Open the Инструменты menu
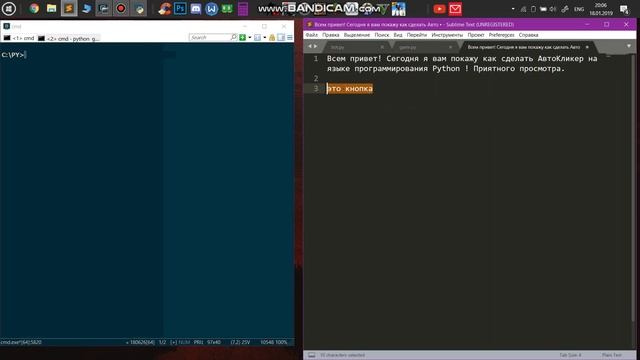The width and height of the screenshot is (640, 360). (447, 35)
